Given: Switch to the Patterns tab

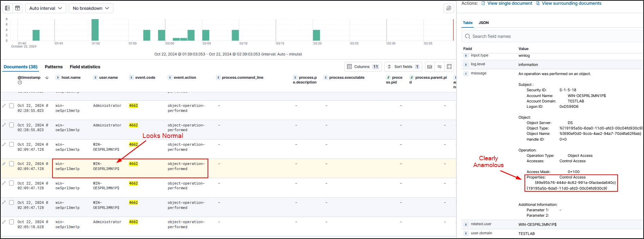Looking at the screenshot, I should [53, 67].
